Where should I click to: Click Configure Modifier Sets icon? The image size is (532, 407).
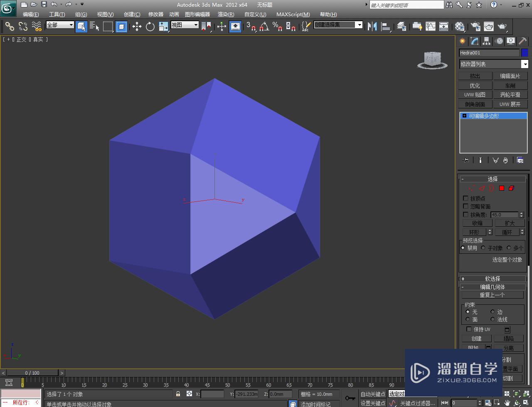click(x=520, y=160)
